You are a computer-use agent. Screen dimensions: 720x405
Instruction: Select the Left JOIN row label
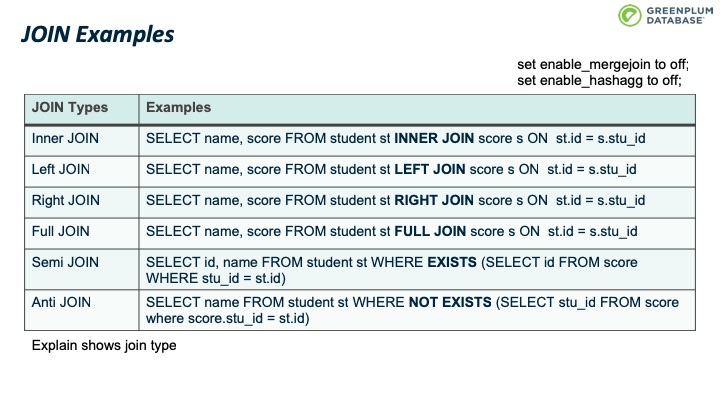pos(61,169)
